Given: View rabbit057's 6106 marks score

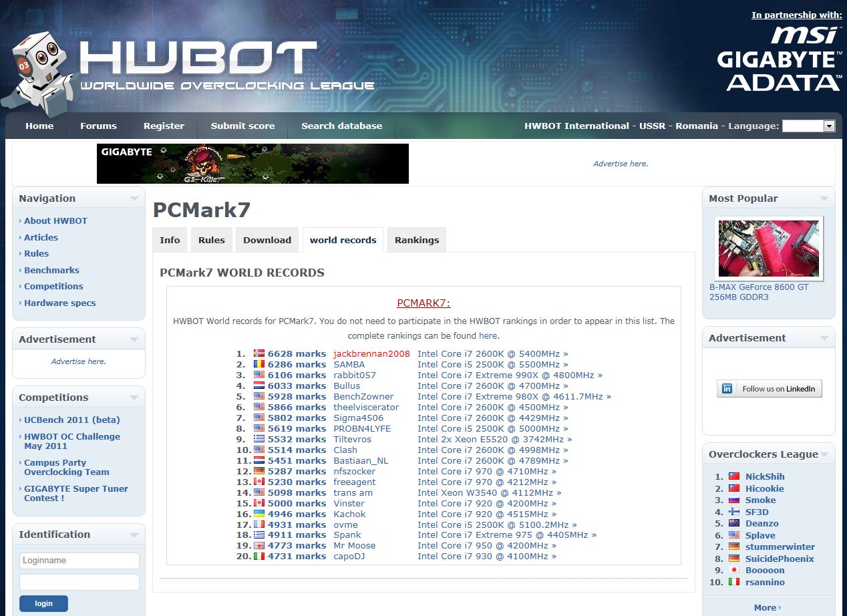Looking at the screenshot, I should pos(297,375).
